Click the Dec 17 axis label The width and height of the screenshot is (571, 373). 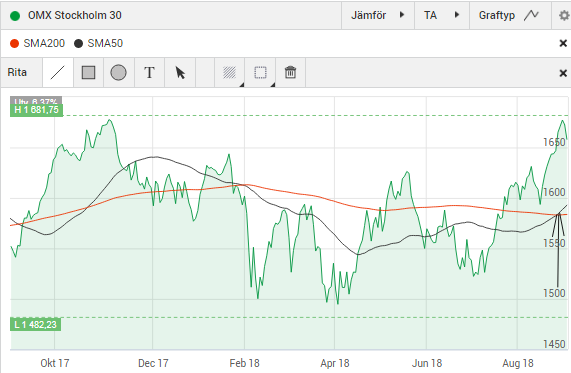[153, 363]
